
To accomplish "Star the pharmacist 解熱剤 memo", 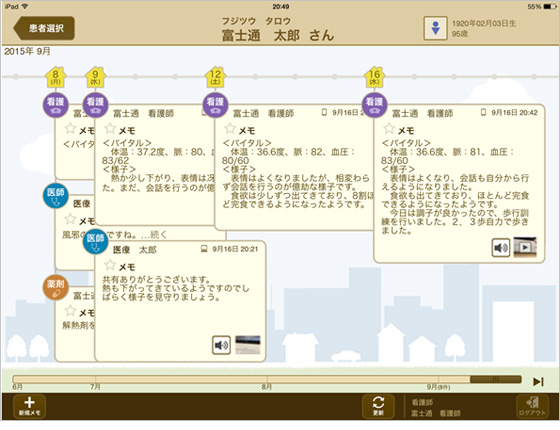I will (x=70, y=311).
